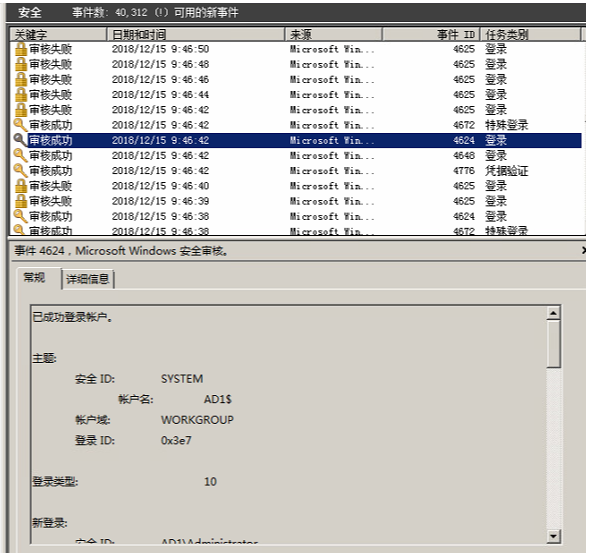The height and width of the screenshot is (557, 590).
Task: Click the 新登录 section heading
Action: pos(50,523)
